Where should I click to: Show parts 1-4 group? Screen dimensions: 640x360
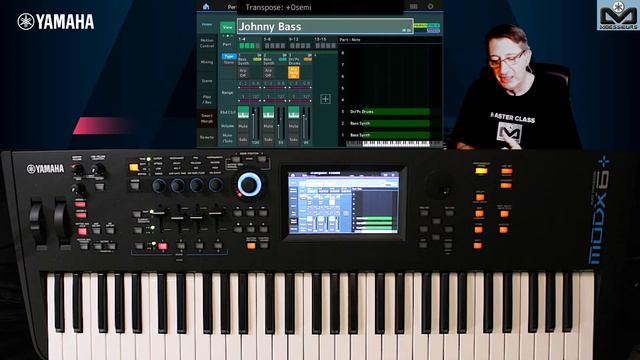(x=249, y=43)
